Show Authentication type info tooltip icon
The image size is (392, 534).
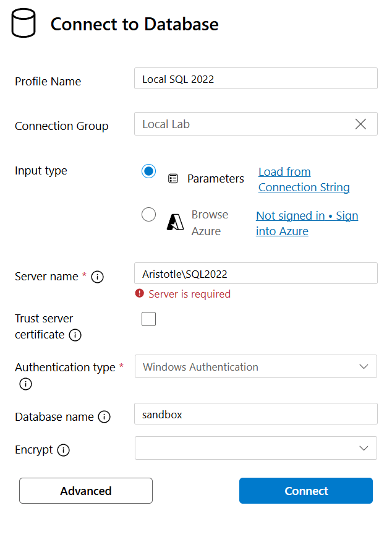click(25, 384)
